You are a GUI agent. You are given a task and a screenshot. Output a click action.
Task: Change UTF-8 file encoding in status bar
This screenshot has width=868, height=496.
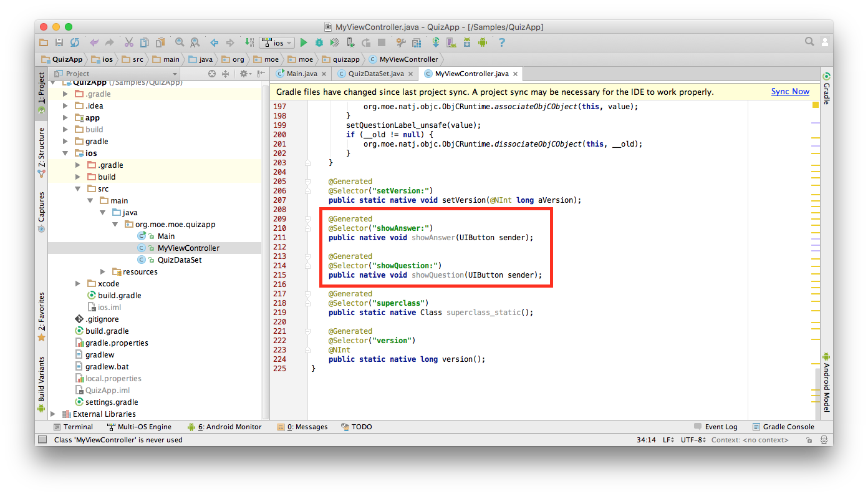coord(693,440)
